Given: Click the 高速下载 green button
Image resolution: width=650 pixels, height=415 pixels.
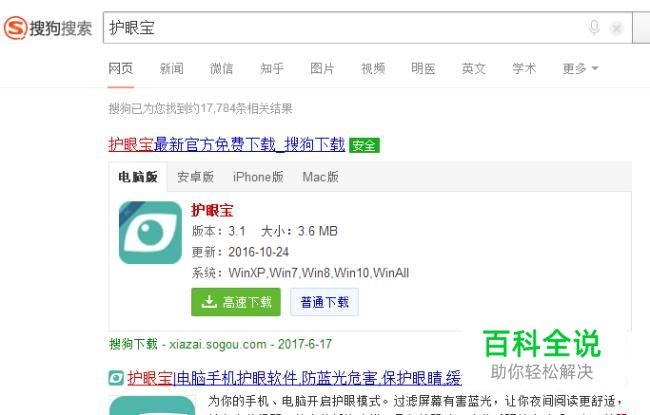Looking at the screenshot, I should point(236,302).
